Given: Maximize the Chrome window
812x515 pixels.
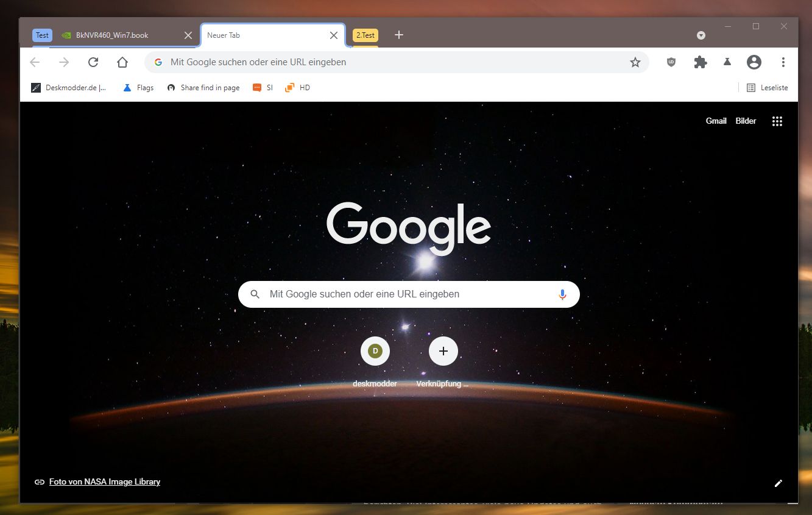Looking at the screenshot, I should [756, 26].
